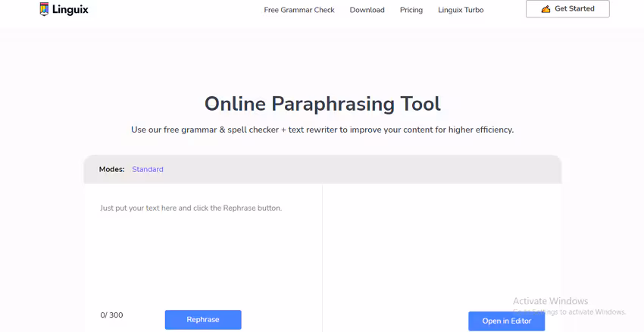The height and width of the screenshot is (332, 644).
Task: Click the Rephrase button
Action: click(x=203, y=320)
